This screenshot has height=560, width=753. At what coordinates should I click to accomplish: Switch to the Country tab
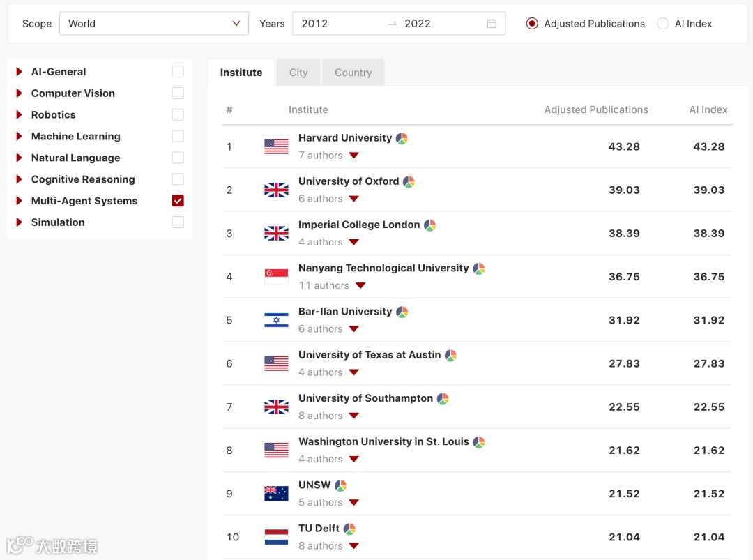click(x=353, y=73)
